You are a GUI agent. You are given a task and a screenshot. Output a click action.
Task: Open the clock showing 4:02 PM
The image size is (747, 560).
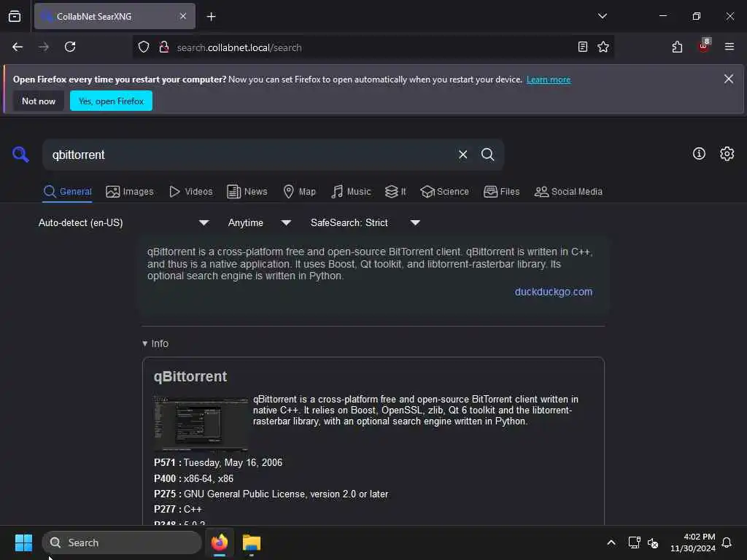tap(693, 542)
